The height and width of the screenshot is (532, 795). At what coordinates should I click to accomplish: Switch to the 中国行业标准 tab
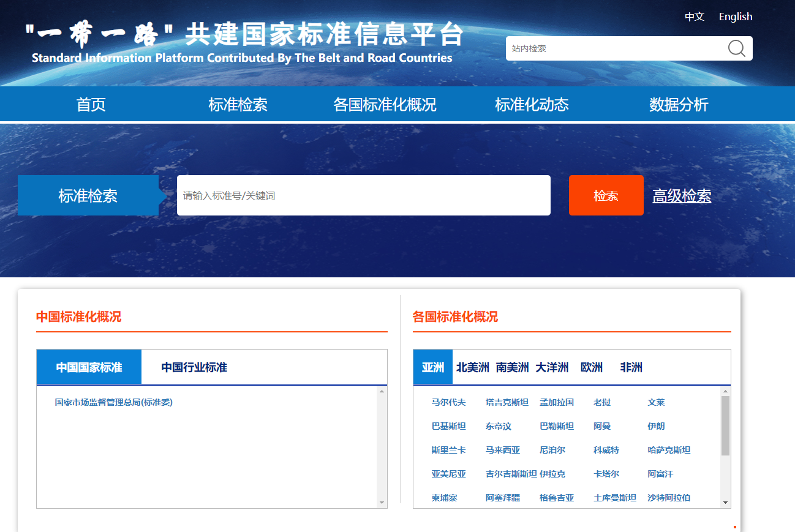(194, 367)
